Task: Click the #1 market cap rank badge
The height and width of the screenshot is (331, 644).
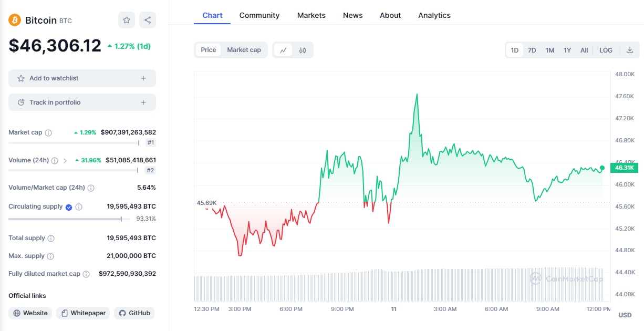Action: click(151, 143)
